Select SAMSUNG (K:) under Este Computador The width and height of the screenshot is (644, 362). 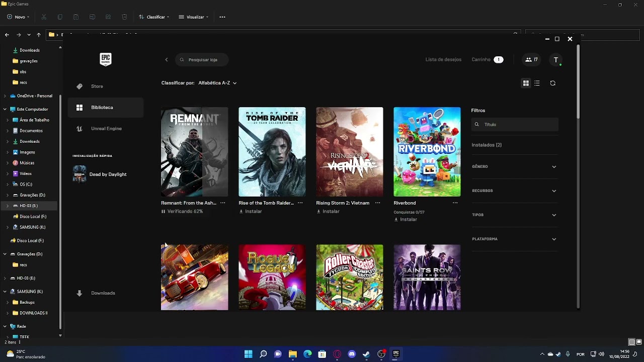[30, 227]
